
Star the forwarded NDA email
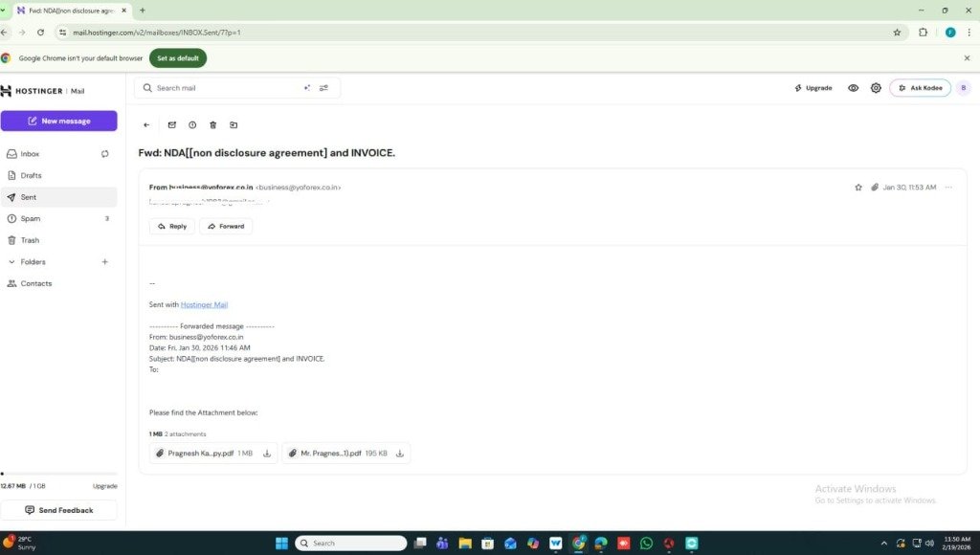point(858,187)
